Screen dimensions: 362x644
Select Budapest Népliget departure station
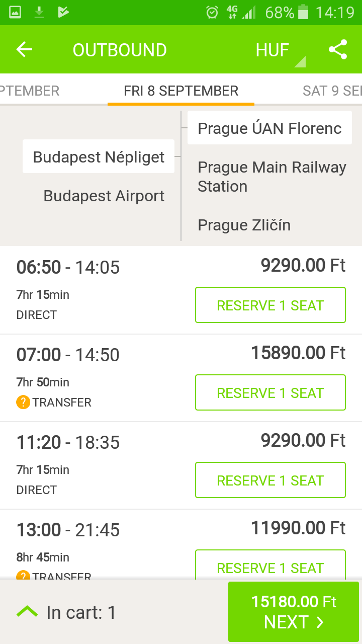click(x=99, y=157)
